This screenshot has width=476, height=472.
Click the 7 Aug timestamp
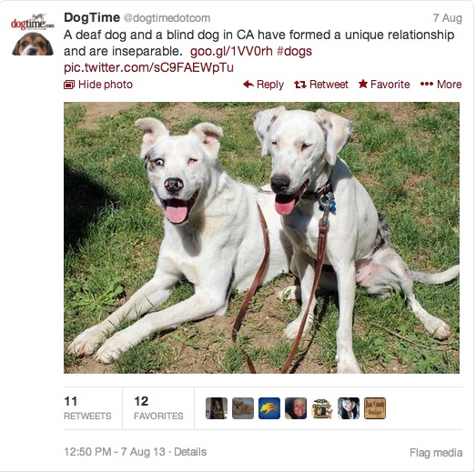[x=448, y=18]
